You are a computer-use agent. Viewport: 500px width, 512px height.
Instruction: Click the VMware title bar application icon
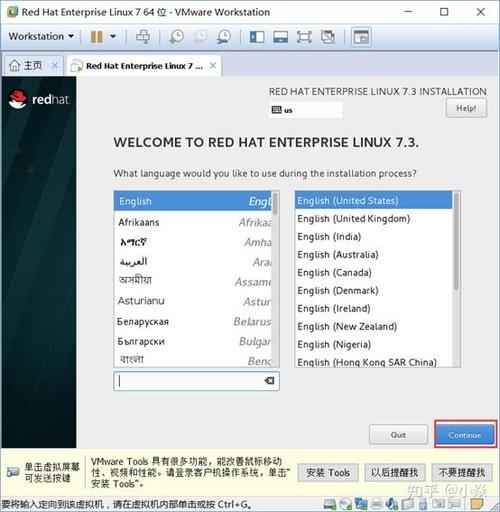[x=12, y=12]
